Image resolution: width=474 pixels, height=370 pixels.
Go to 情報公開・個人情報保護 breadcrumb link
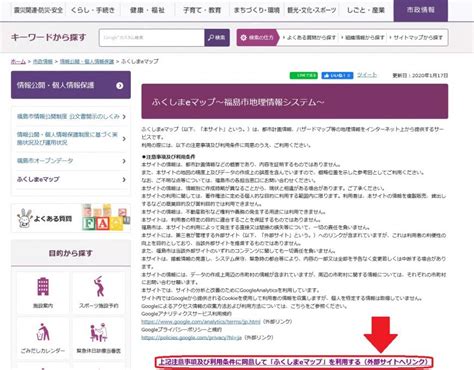87,61
